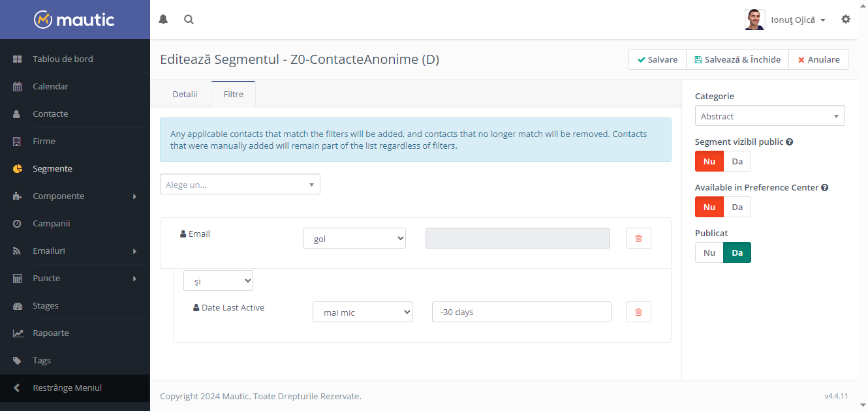Click the -30 days input field
The height and width of the screenshot is (411, 868).
pos(521,312)
